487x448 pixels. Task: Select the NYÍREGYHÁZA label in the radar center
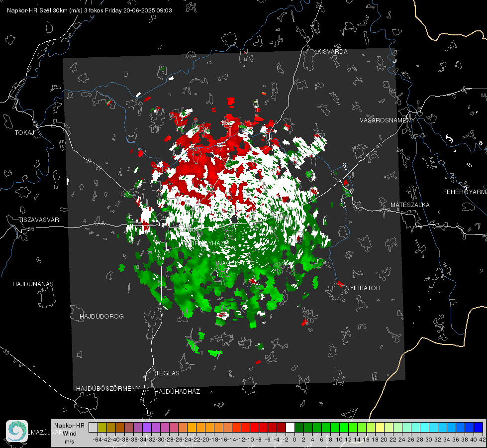click(x=207, y=243)
